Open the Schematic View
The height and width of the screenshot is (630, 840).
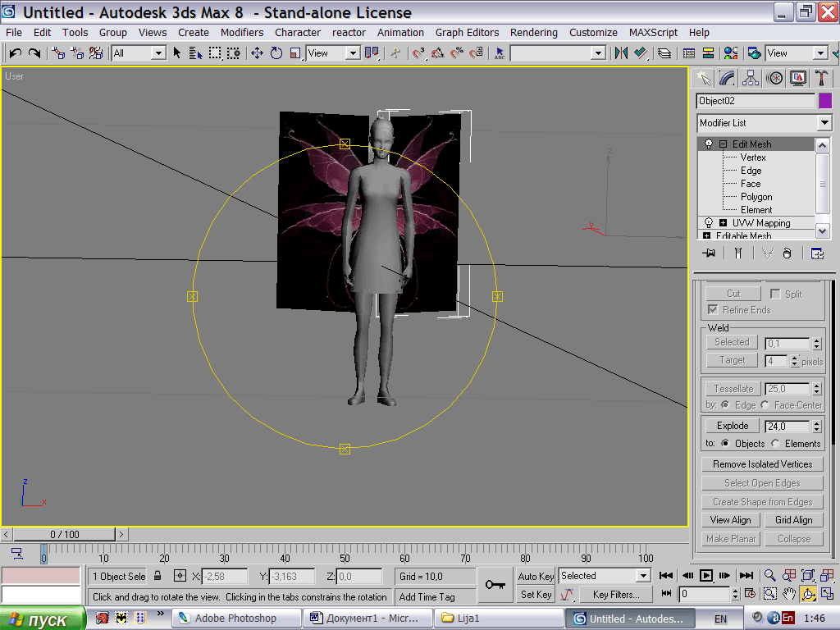pyautogui.click(x=708, y=53)
